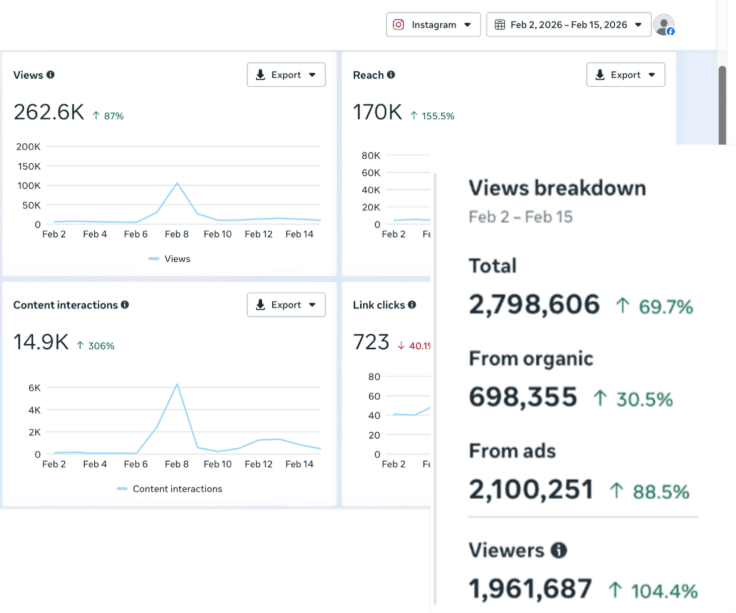Click the Instagram logo in platform selector
The image size is (736, 613).
[398, 25]
